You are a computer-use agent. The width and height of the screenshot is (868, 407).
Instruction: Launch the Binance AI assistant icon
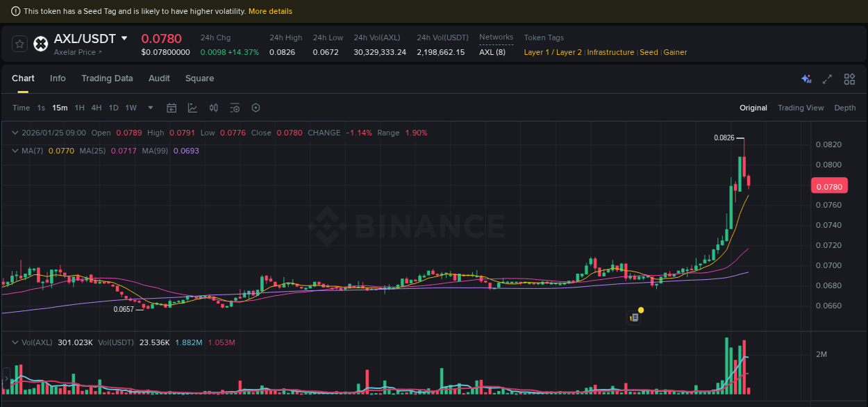point(806,79)
